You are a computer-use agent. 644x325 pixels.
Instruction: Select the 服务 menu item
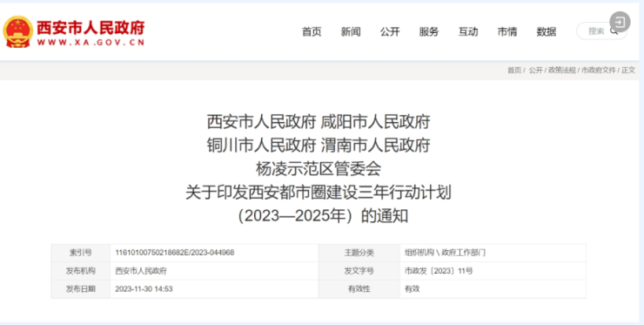[x=429, y=31]
